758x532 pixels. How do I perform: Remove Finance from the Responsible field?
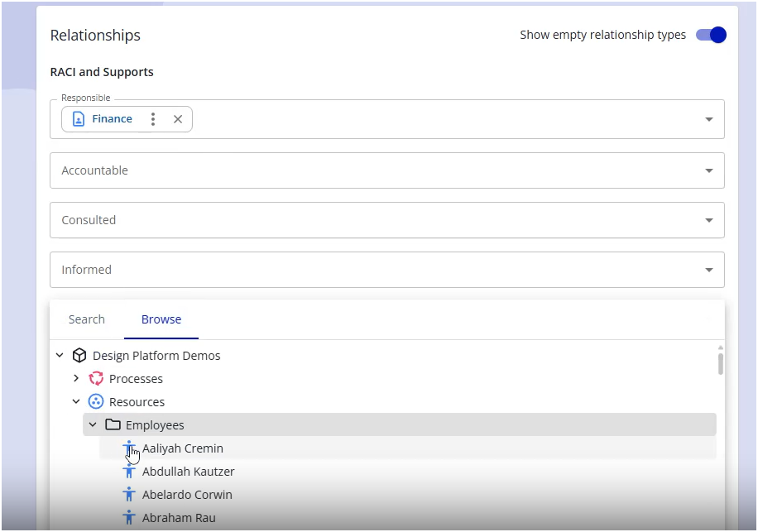tap(178, 119)
